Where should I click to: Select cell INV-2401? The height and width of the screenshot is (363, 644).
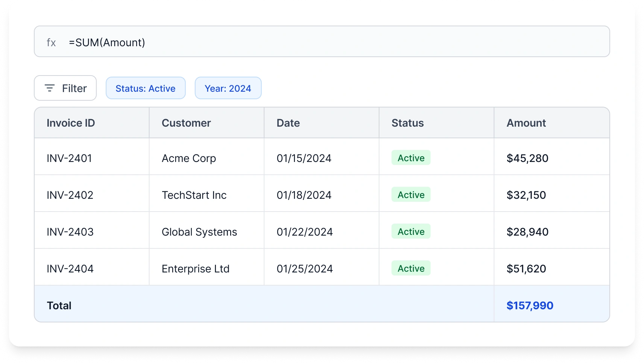click(92, 157)
